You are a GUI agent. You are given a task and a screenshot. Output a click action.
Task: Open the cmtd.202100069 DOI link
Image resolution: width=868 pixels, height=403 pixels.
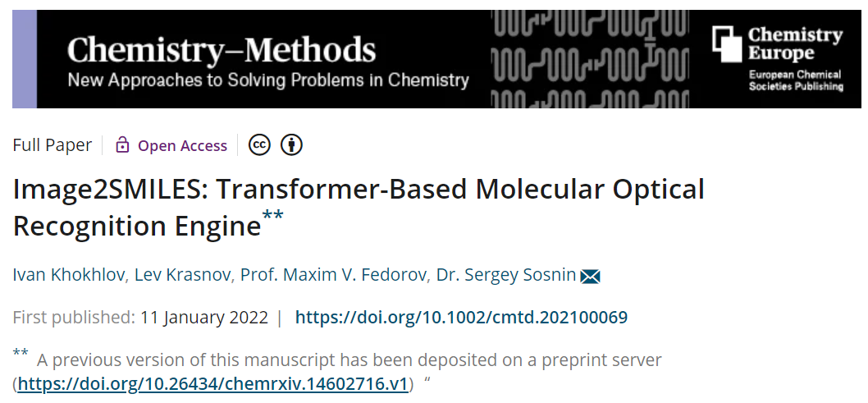[461, 318]
